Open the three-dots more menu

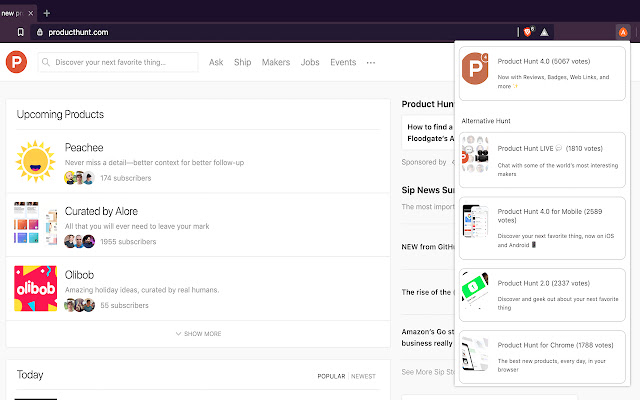[371, 62]
